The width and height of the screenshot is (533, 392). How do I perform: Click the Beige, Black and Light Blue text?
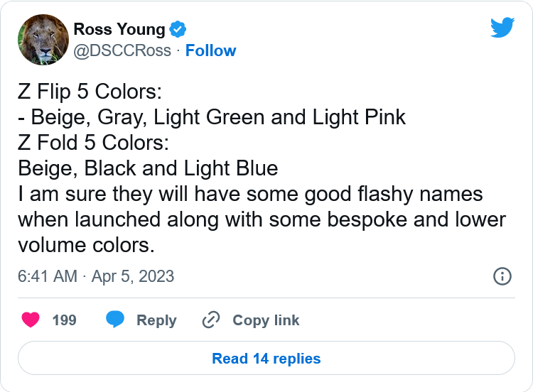[148, 168]
